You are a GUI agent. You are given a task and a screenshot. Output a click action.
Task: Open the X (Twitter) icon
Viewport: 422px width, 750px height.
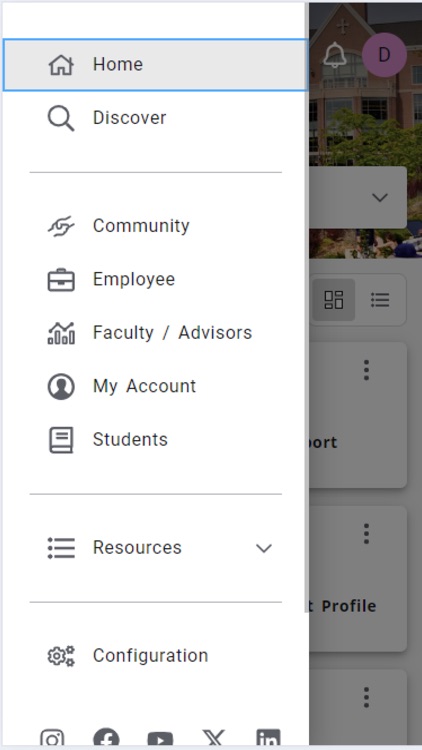coord(213,738)
